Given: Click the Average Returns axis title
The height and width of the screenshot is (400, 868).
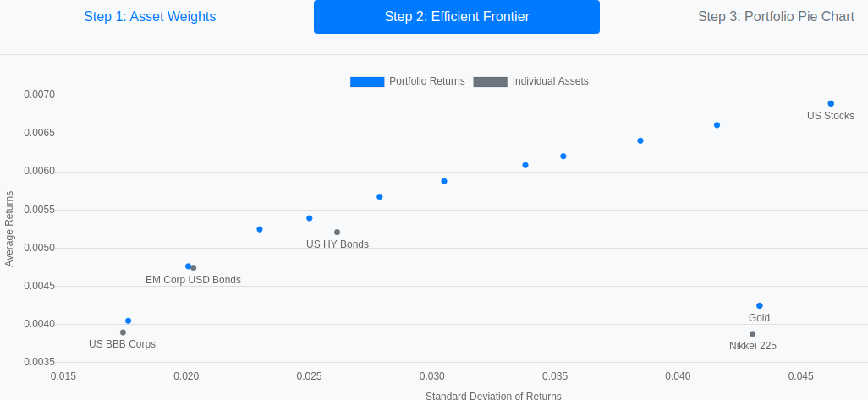Looking at the screenshot, I should pos(8,229).
